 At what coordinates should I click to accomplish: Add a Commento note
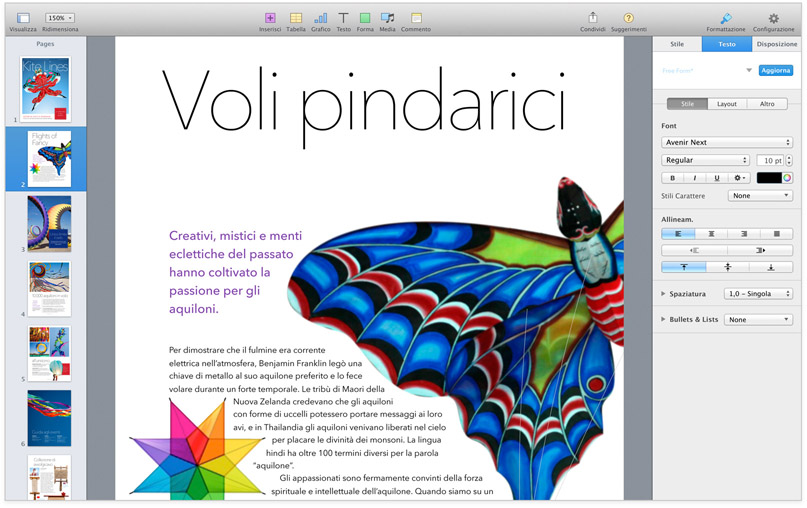[x=416, y=19]
